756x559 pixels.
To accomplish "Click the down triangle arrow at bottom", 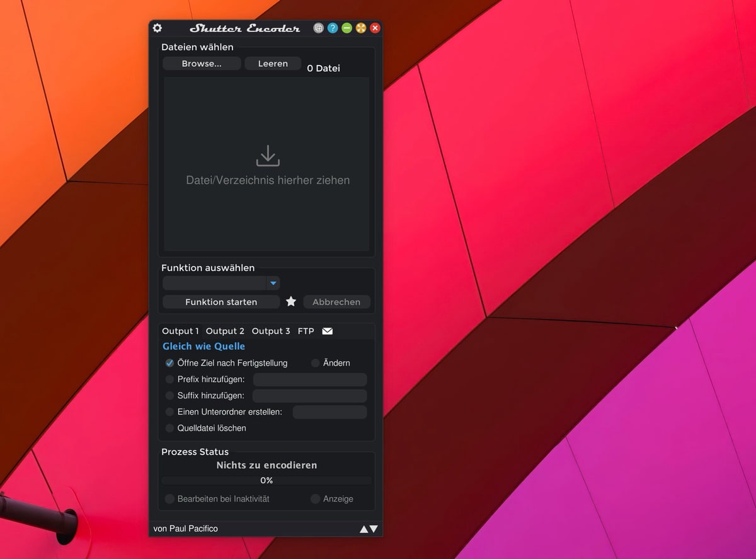I will pos(374,529).
